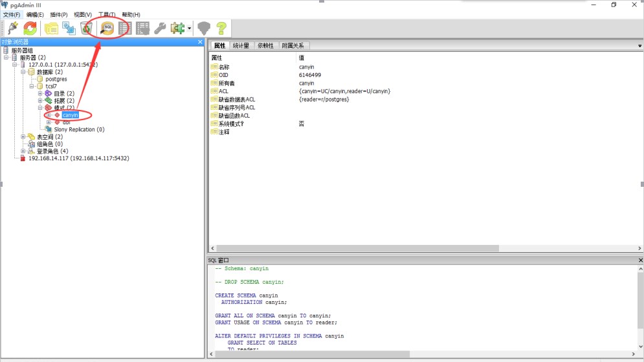Launch the SQL query tool from the toolbar
Image resolution: width=644 pixels, height=362 pixels.
pos(107,28)
